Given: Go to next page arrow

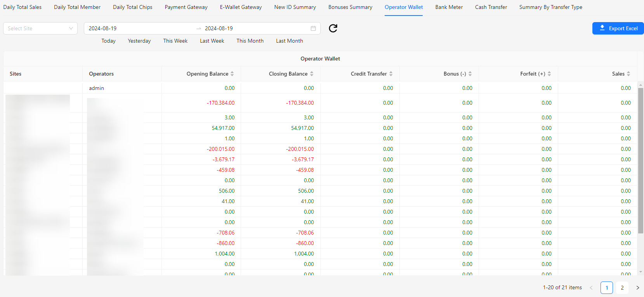Looking at the screenshot, I should [x=637, y=288].
